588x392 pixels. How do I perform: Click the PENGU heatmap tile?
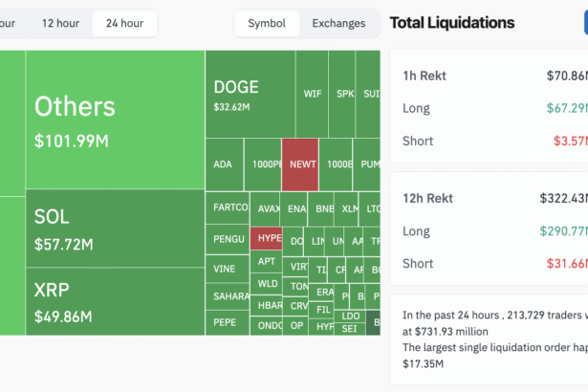point(229,238)
